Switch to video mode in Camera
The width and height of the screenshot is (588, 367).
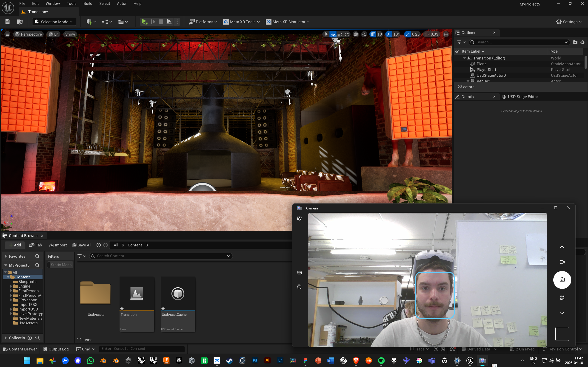point(562,262)
